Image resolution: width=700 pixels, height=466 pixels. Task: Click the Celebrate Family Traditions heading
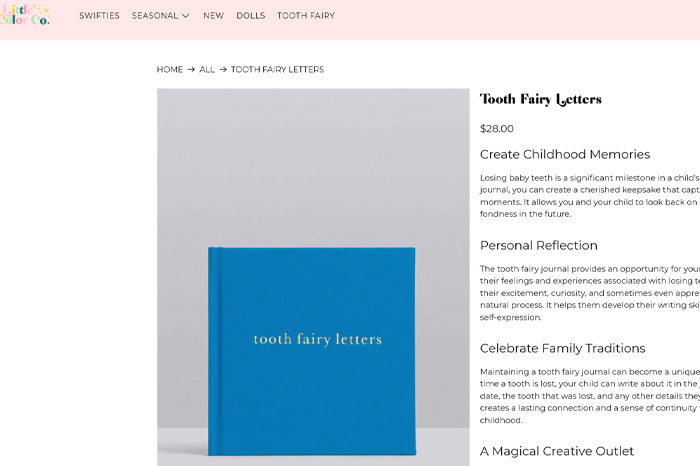pos(562,349)
